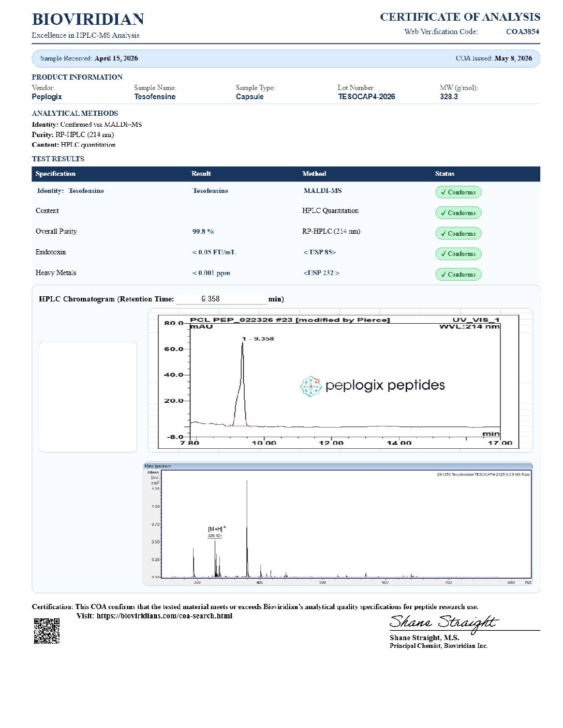Image resolution: width=563 pixels, height=728 pixels.
Task: Click the Result column header
Action: 201,174
